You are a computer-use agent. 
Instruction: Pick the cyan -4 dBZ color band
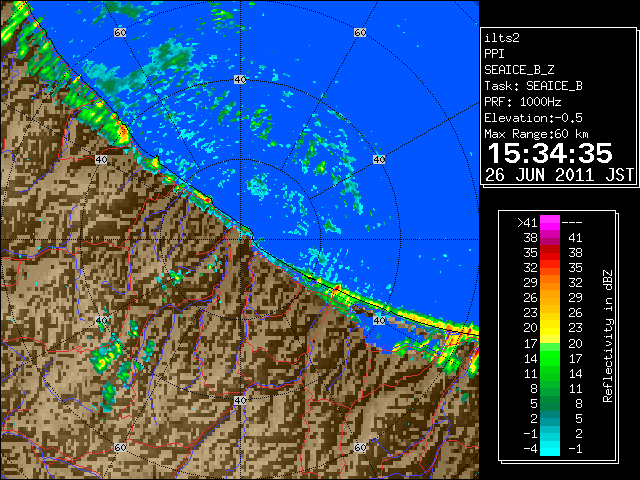[550, 449]
